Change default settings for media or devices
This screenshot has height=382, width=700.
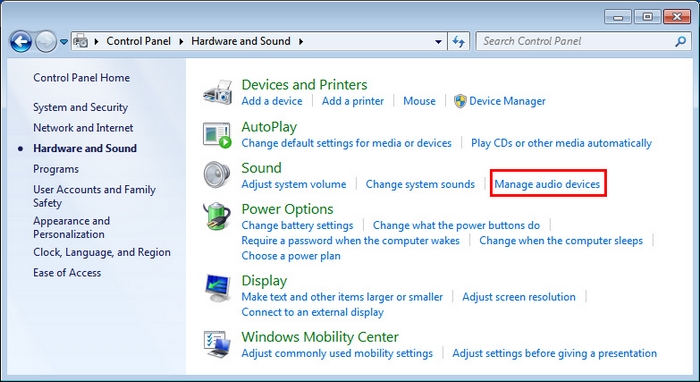click(x=346, y=143)
